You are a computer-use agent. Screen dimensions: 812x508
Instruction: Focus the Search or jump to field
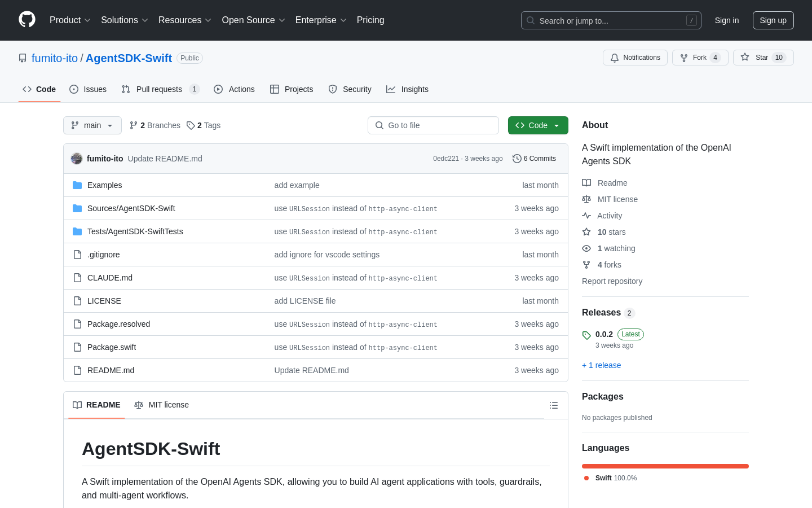[x=611, y=20]
